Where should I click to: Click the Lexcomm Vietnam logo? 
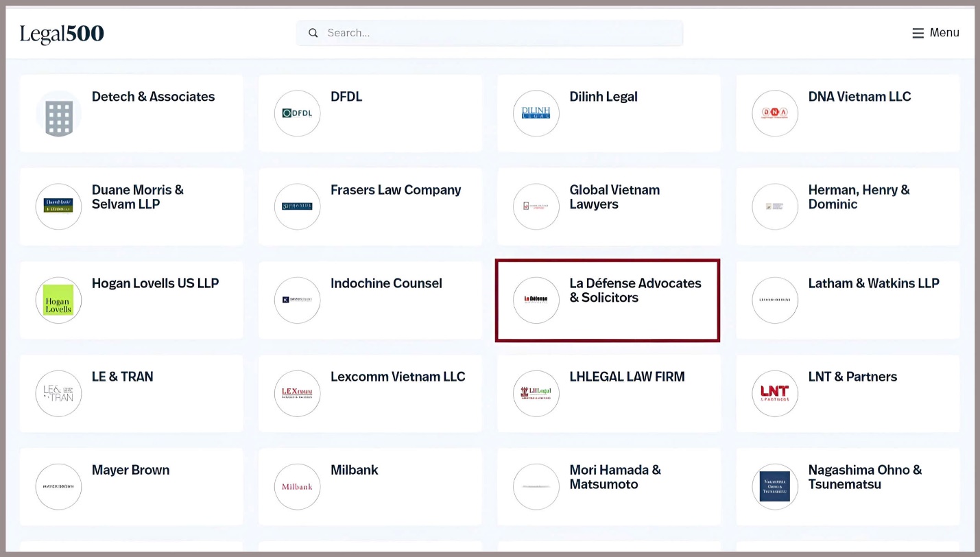tap(297, 393)
